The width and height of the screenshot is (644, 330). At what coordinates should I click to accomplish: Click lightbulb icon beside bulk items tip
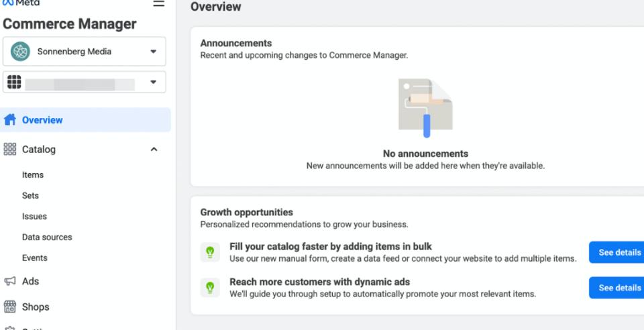(x=210, y=252)
